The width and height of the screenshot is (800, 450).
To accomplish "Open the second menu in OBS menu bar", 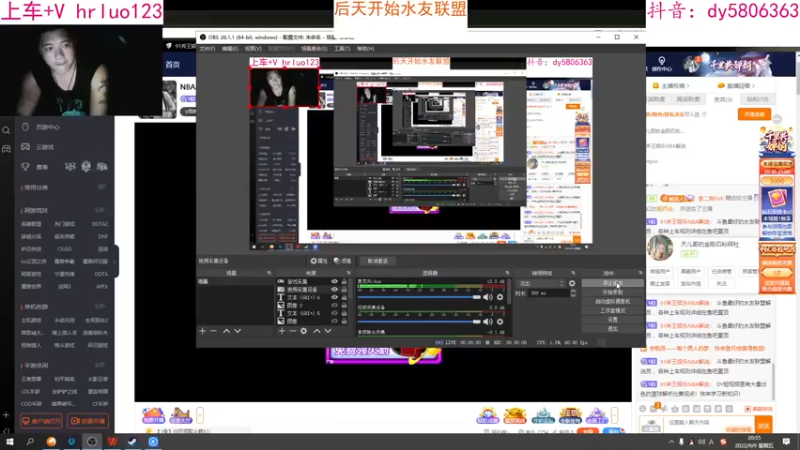I will tap(230, 48).
